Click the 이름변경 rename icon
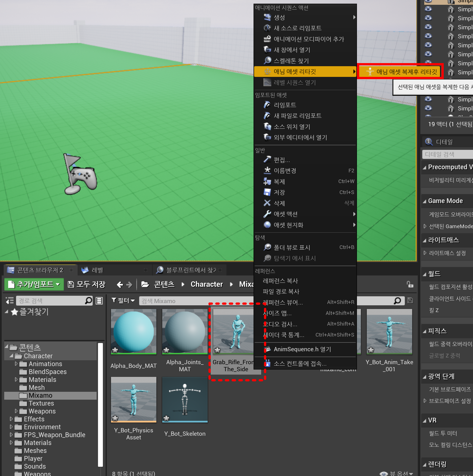 point(267,170)
